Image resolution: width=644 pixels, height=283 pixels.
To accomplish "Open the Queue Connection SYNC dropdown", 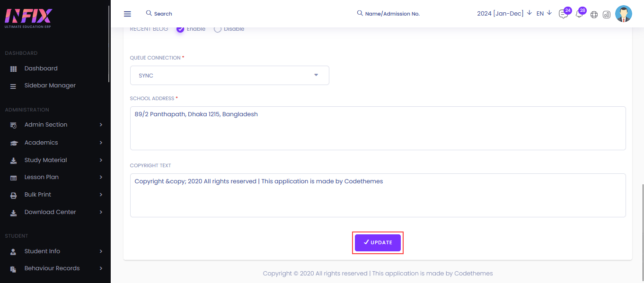I will tap(229, 76).
